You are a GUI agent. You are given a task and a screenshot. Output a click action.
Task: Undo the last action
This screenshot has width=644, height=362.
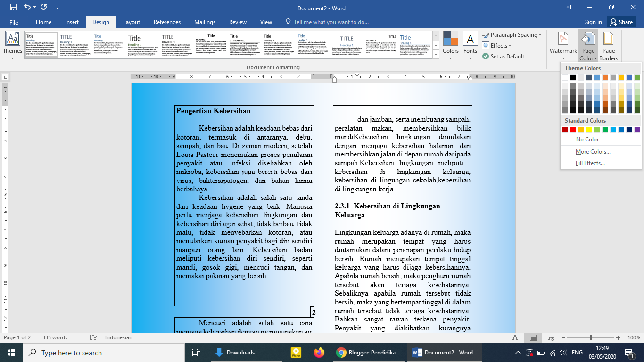pos(27,7)
